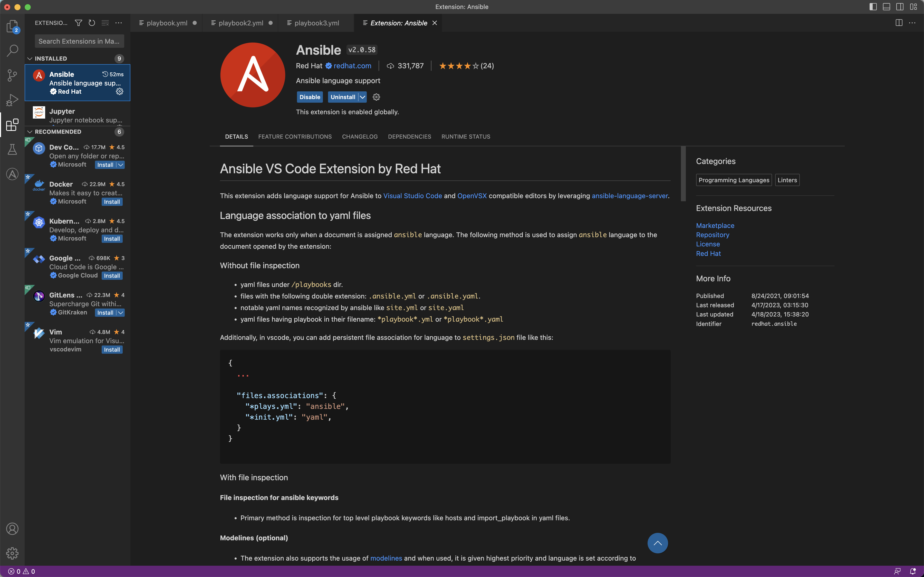The width and height of the screenshot is (924, 577).
Task: Switch to the CHANGELOG tab
Action: (359, 136)
